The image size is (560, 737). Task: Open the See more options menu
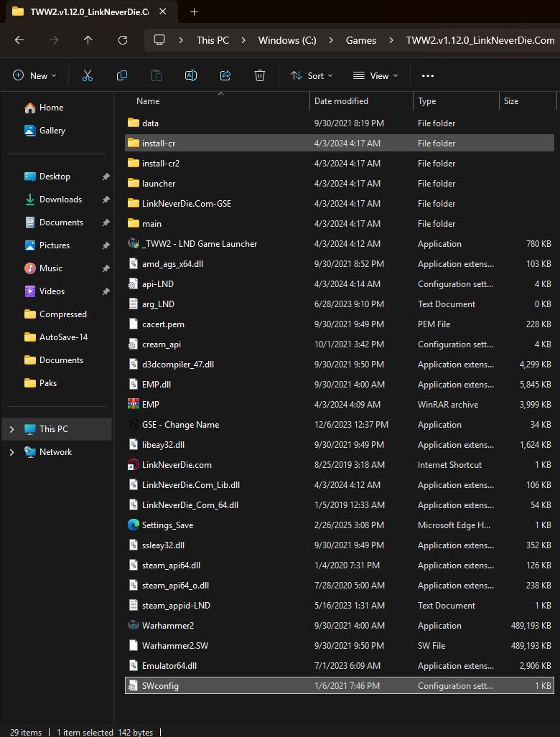428,75
